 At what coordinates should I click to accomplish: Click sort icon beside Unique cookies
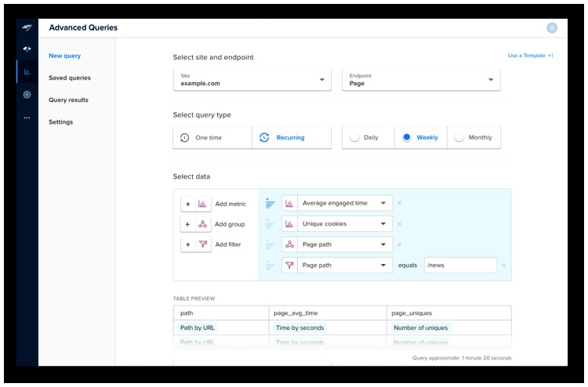tap(270, 223)
